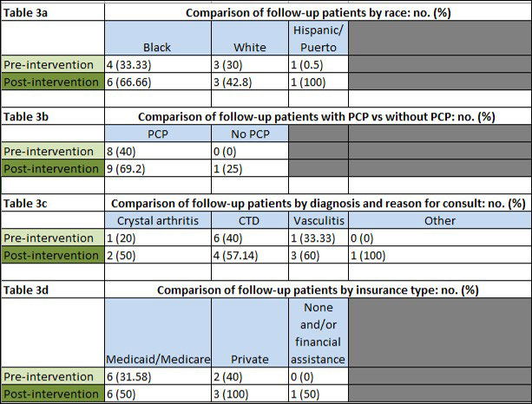Select the Crystal arthritis column header
Image resolution: width=532 pixels, height=404 pixels.
point(156,221)
